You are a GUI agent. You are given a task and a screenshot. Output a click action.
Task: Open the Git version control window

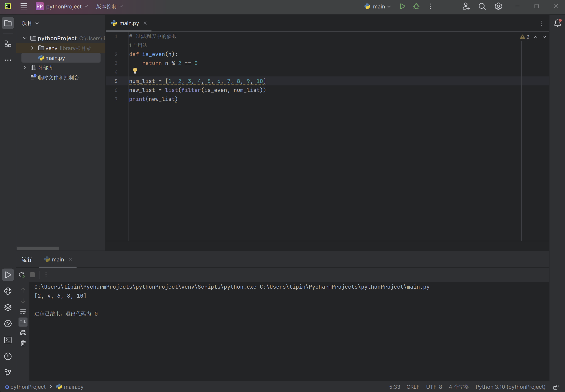8,372
